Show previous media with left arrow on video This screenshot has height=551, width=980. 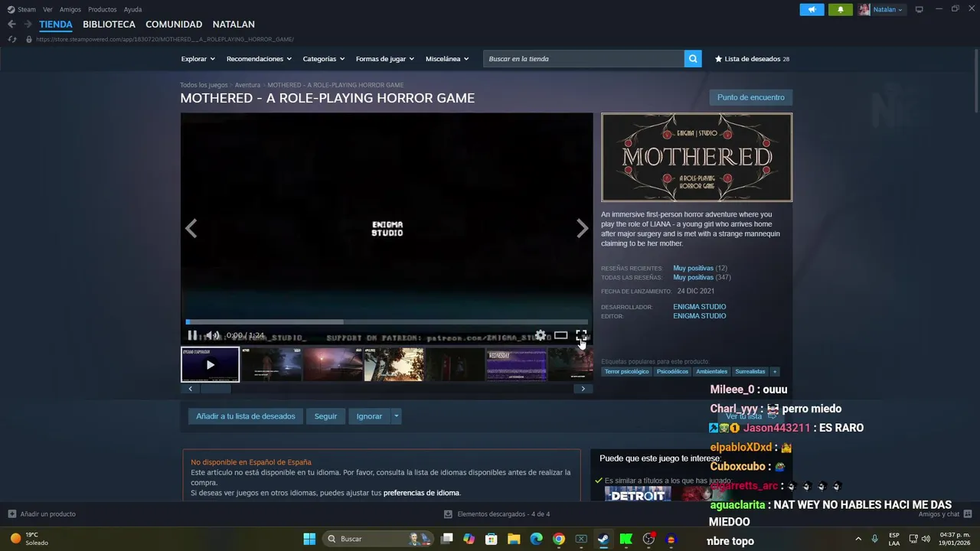[x=191, y=228]
